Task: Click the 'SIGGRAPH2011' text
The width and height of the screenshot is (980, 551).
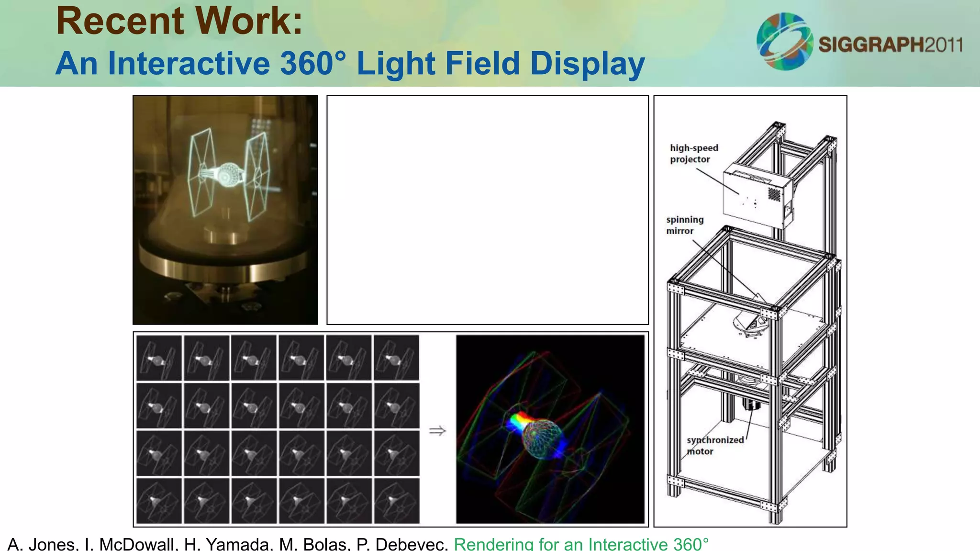Action: click(x=890, y=45)
